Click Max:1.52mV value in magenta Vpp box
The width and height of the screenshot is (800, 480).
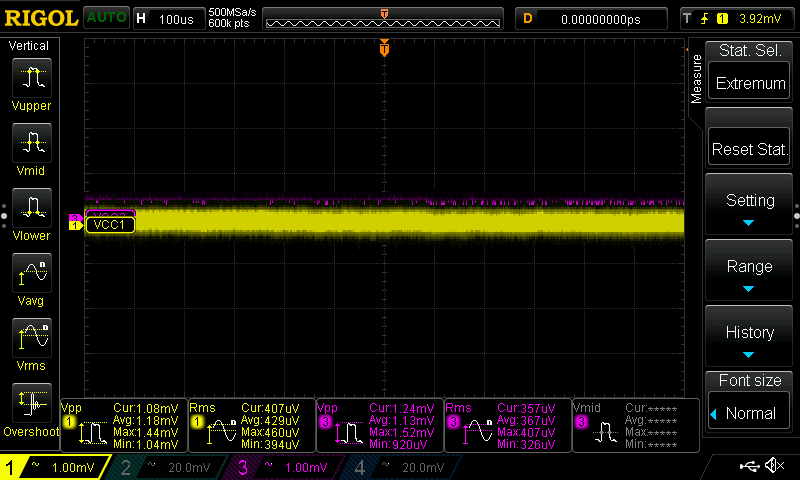point(402,432)
